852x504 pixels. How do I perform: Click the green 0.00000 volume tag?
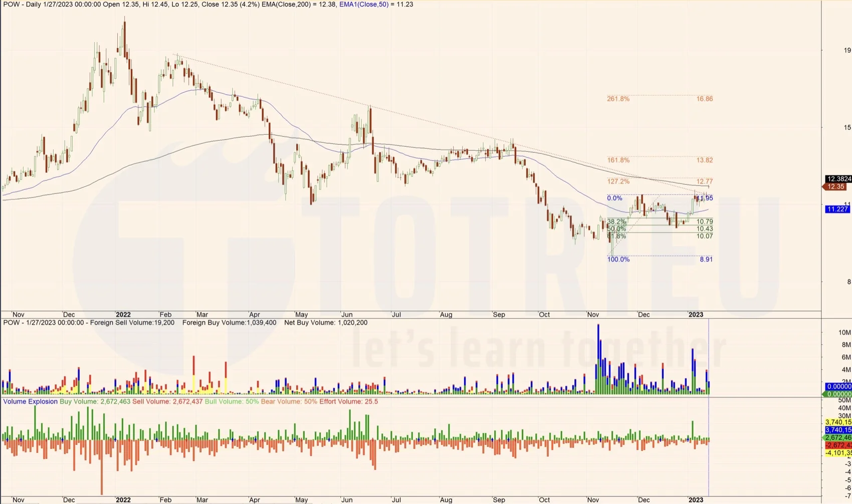pyautogui.click(x=836, y=393)
